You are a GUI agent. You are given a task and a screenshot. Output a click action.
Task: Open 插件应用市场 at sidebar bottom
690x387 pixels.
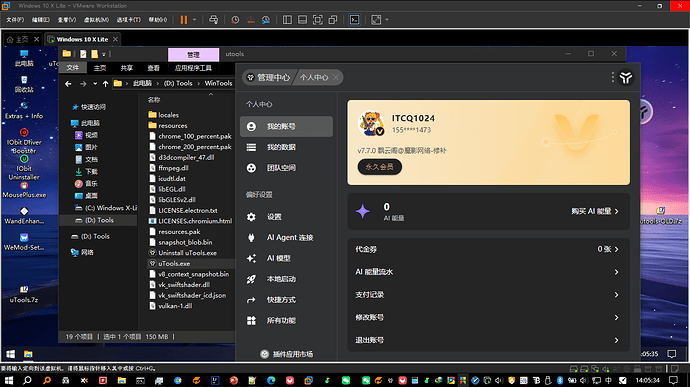(x=286, y=354)
